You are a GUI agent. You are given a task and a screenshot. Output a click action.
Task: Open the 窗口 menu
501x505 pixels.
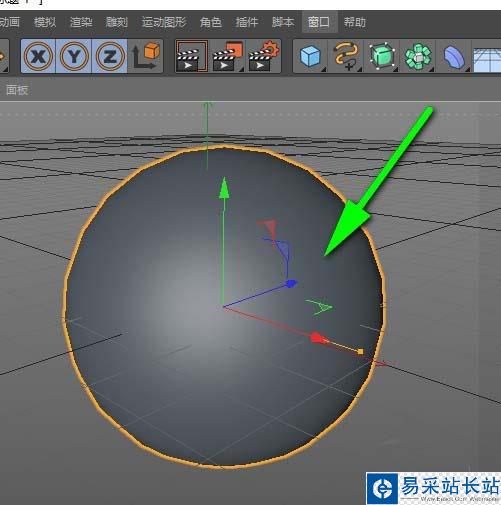click(319, 22)
